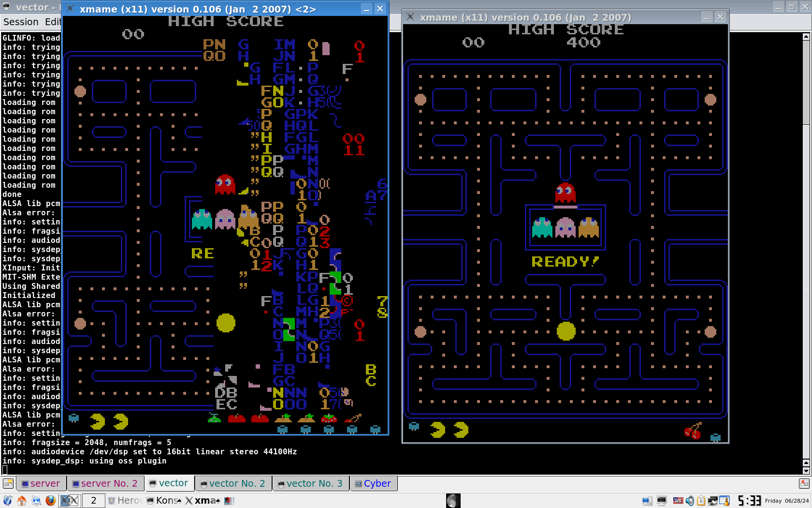
Task: Open the calendar organizer tray icon
Action: [725, 501]
